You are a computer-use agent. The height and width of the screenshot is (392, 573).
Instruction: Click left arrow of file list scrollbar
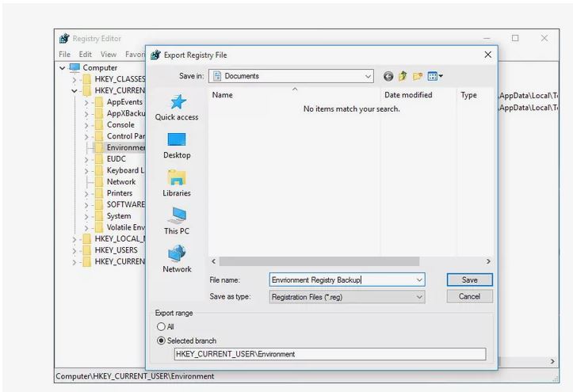click(x=213, y=261)
